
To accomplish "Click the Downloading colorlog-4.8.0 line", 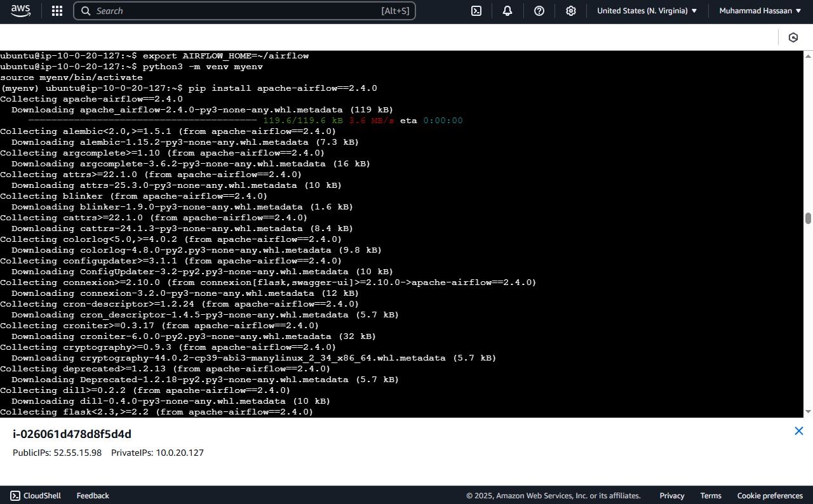I will (x=196, y=250).
